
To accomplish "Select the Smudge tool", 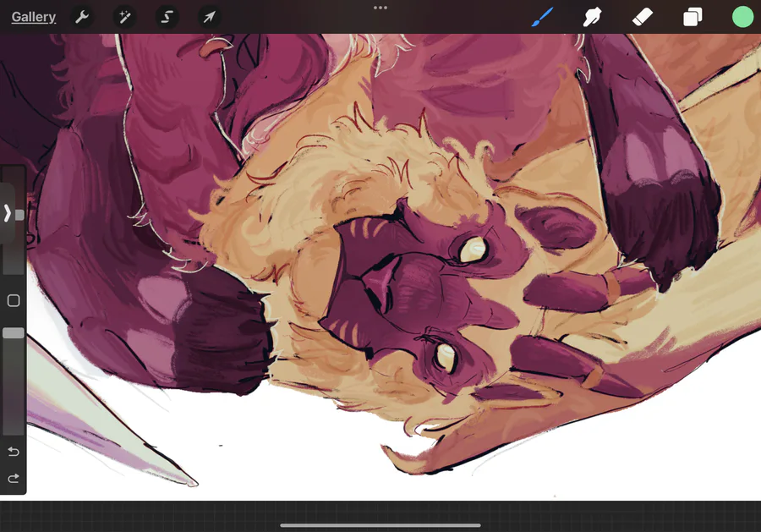I will pos(592,18).
